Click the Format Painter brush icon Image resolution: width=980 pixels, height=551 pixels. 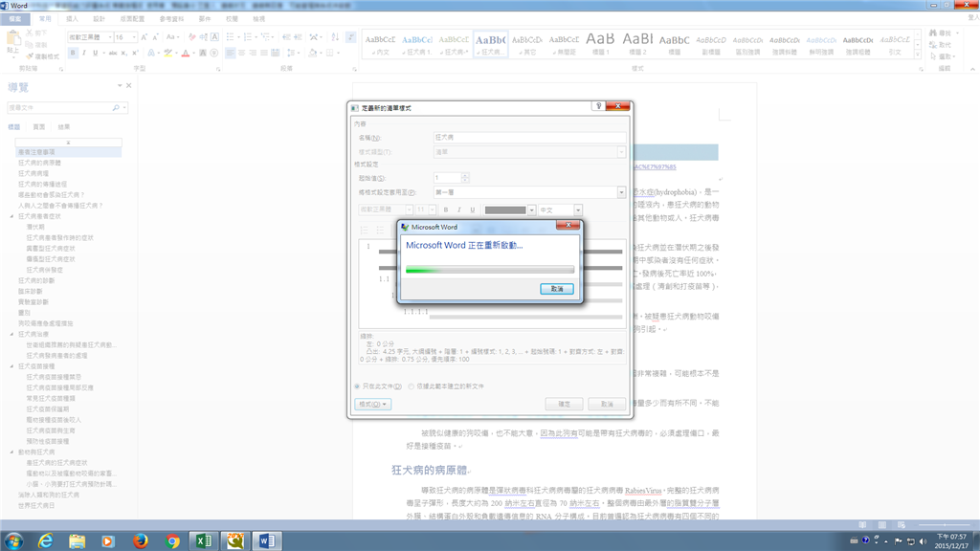pyautogui.click(x=29, y=56)
